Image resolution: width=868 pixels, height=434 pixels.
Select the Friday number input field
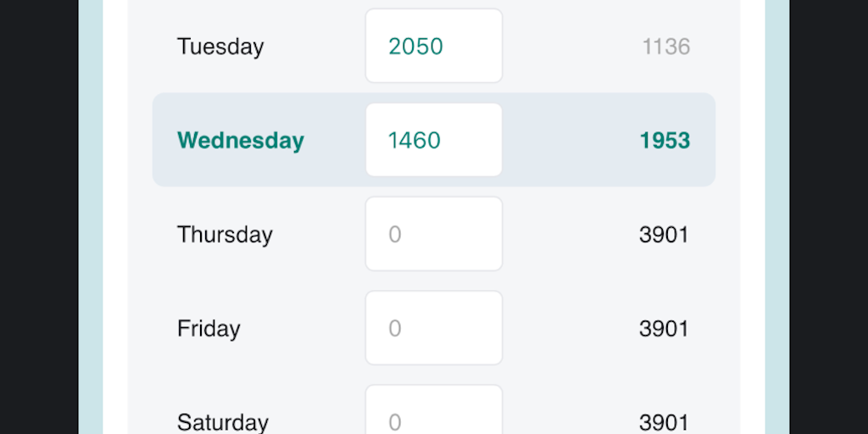coord(433,328)
